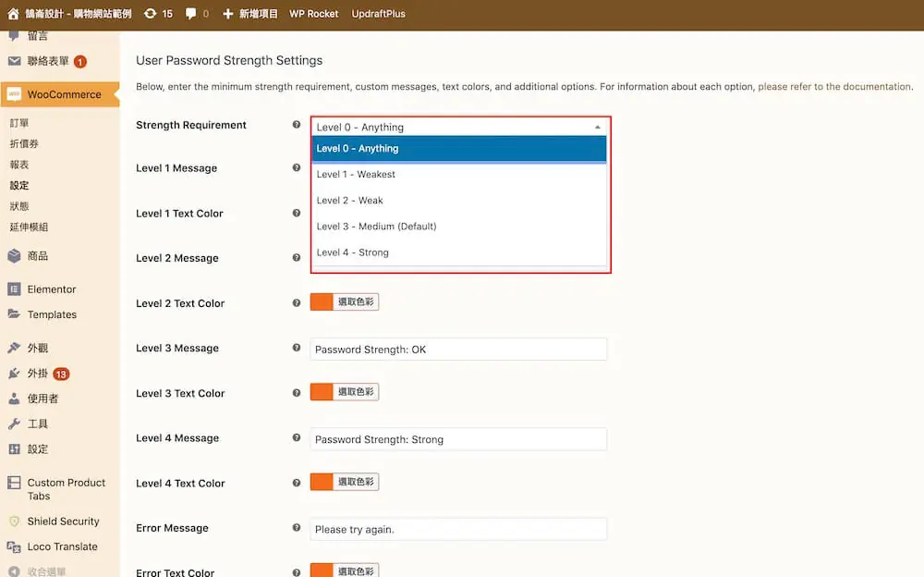Open Elementor menu in sidebar
This screenshot has width=924, height=577.
click(52, 289)
